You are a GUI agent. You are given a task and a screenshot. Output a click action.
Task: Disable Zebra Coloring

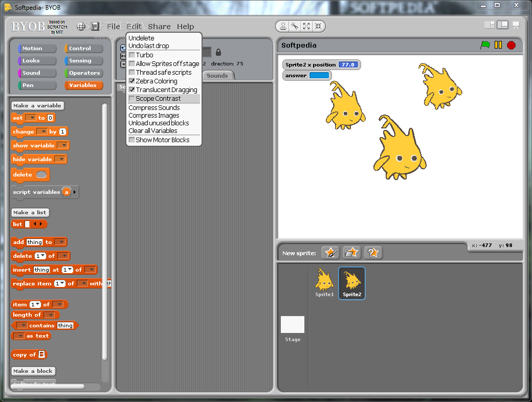[131, 81]
